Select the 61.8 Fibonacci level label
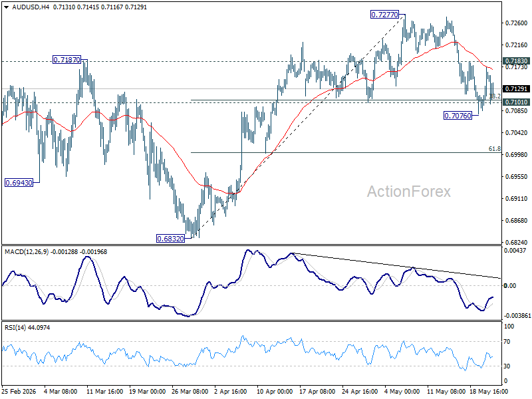Viewport: 532px width, 399px height. tap(495, 149)
